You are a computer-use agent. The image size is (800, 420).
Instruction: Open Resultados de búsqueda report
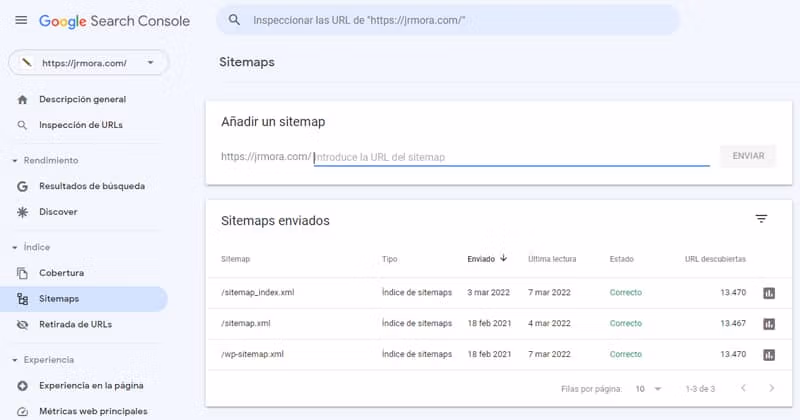[x=92, y=186]
